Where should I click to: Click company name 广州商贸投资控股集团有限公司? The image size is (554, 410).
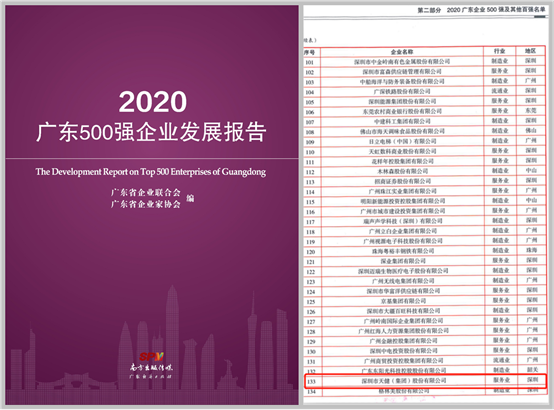(403, 361)
